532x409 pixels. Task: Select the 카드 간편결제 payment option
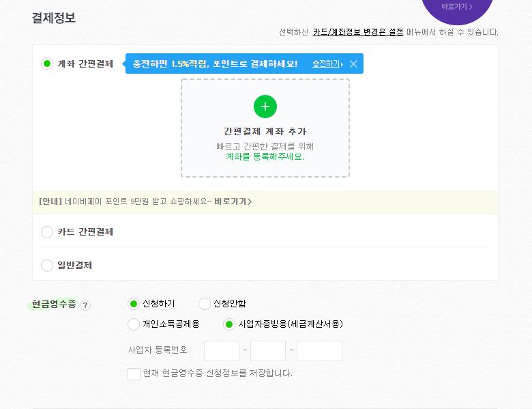click(x=47, y=232)
